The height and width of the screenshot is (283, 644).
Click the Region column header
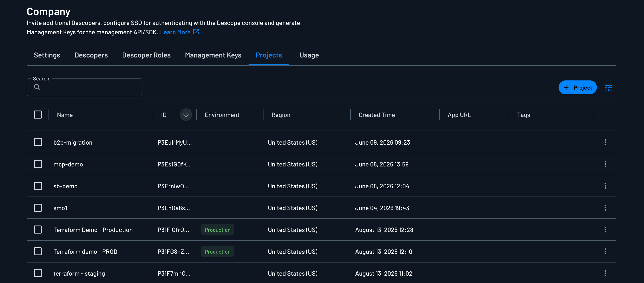point(281,115)
